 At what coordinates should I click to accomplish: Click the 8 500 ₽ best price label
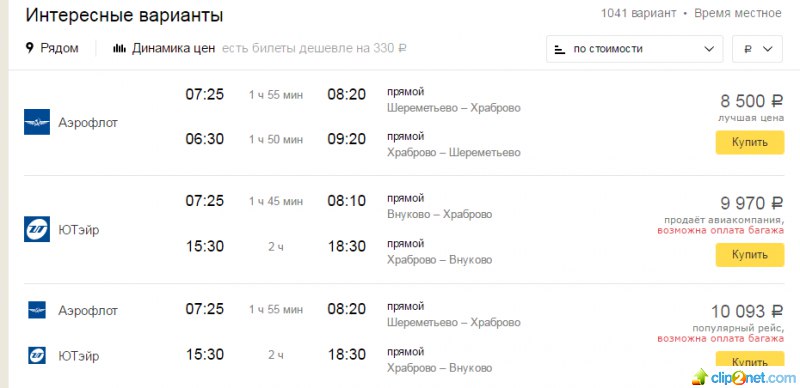(x=751, y=101)
